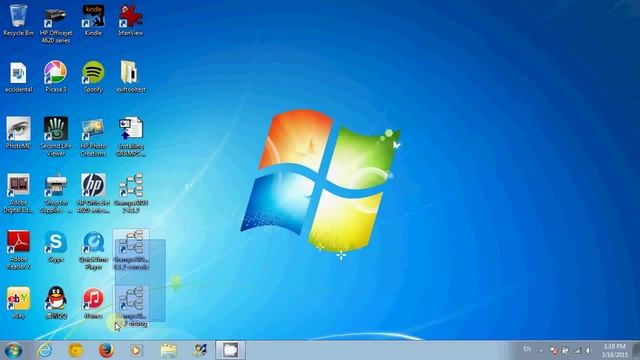Select the Gramps console shortcut
Viewport: 640px width, 360px height.
click(131, 250)
